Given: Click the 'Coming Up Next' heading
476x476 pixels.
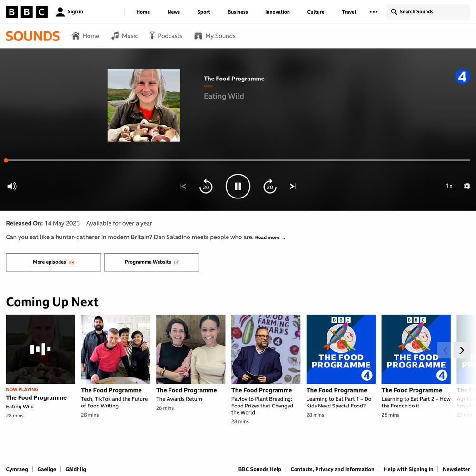Looking at the screenshot, I should [x=52, y=302].
